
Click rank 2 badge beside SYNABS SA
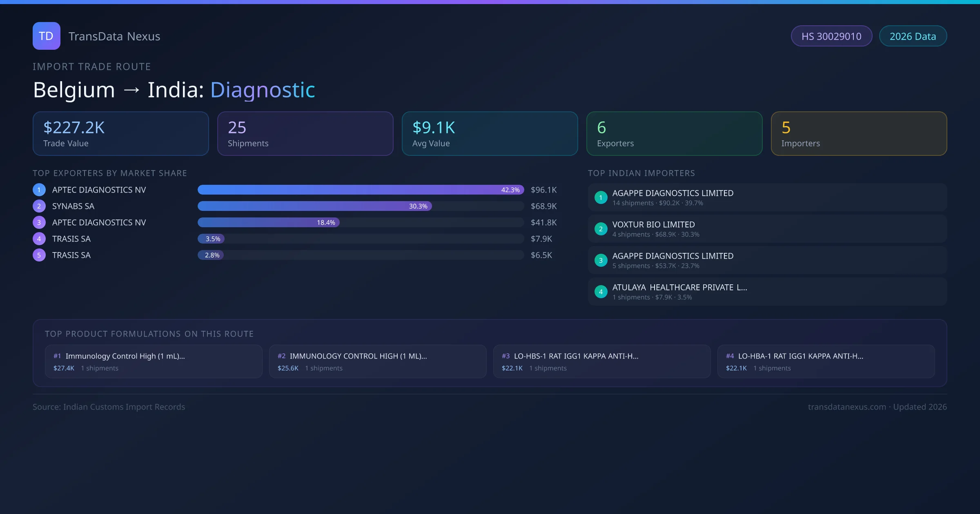(x=39, y=206)
